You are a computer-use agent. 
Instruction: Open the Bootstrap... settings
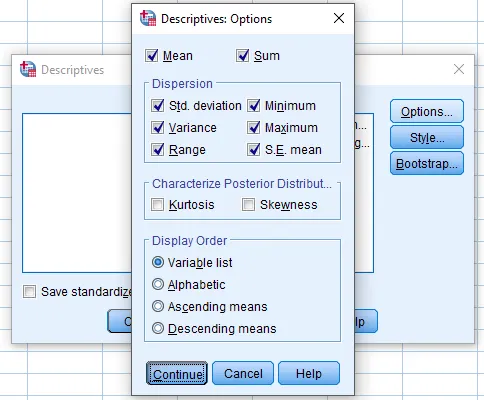coord(427,164)
